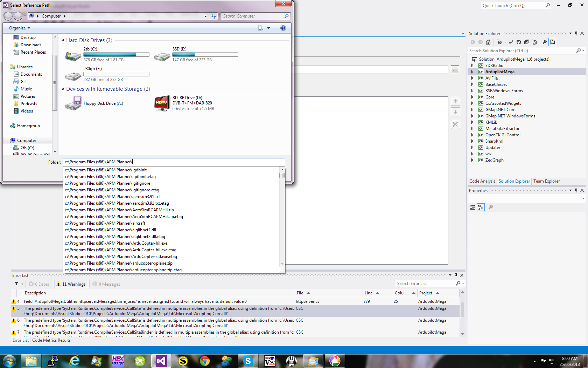Click the Quick Launch search magnifier icon

[x=548, y=5]
